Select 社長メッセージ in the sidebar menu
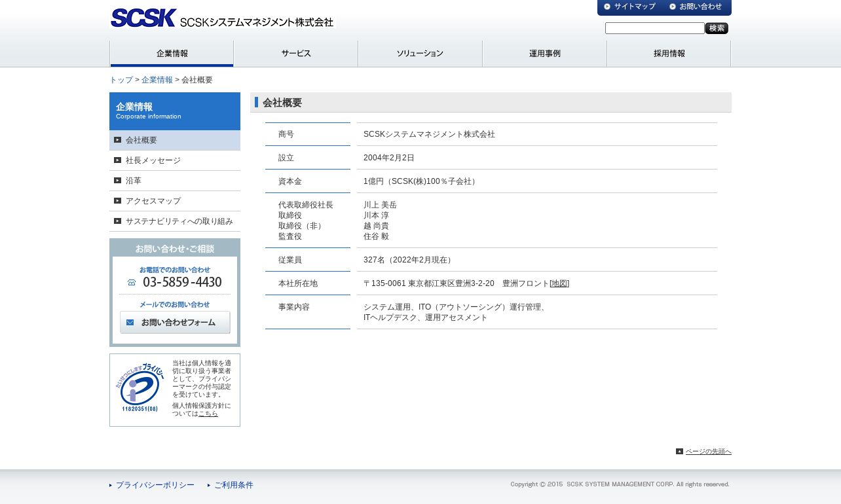This screenshot has height=504, width=841. (x=175, y=160)
